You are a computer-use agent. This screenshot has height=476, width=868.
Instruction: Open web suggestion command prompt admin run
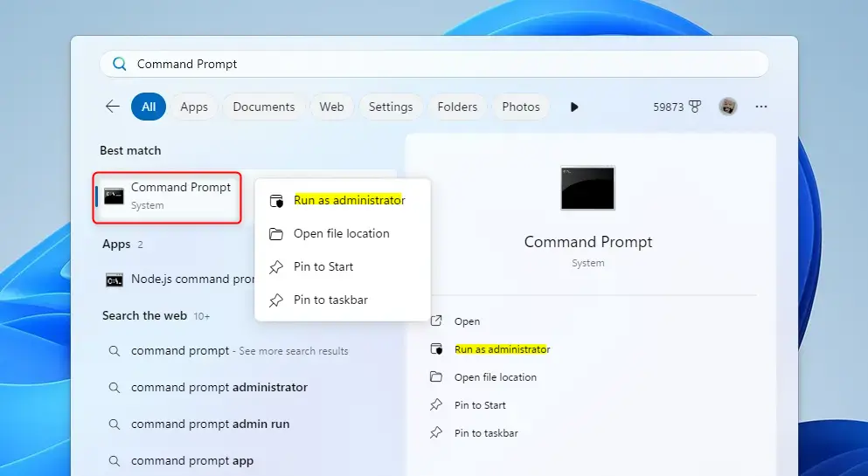tap(211, 424)
